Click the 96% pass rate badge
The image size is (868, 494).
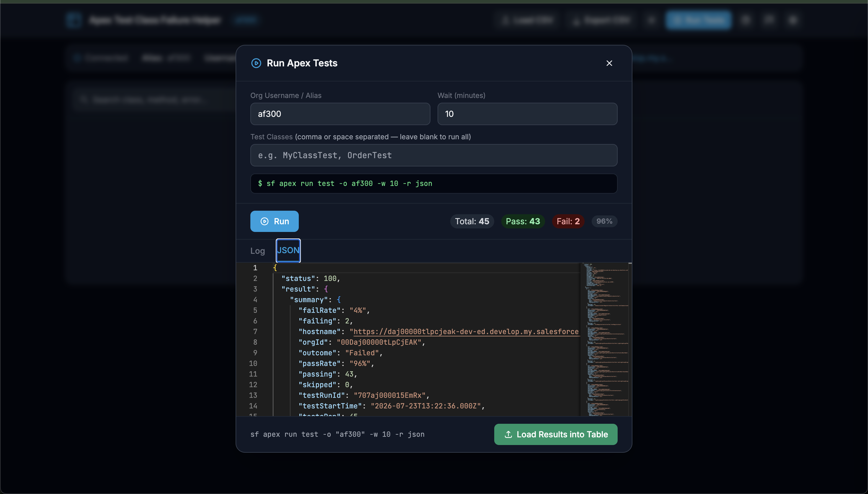pyautogui.click(x=604, y=221)
